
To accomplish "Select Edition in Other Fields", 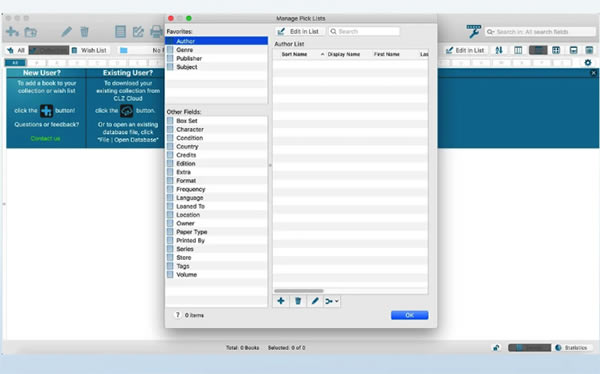I will tap(217, 163).
